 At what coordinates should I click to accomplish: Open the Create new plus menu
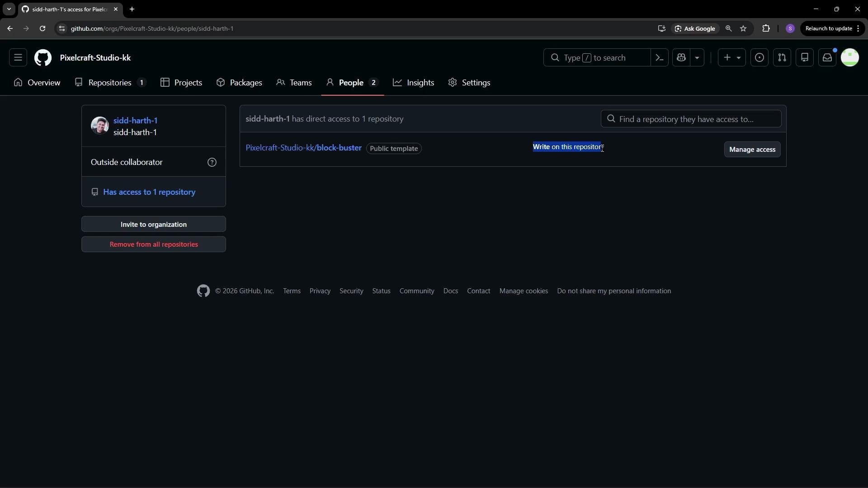[732, 58]
